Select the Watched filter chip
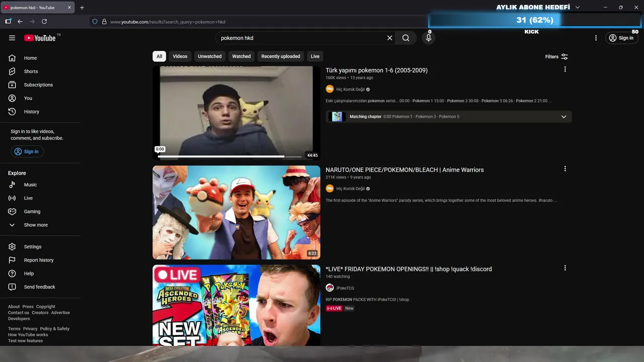 click(x=242, y=56)
